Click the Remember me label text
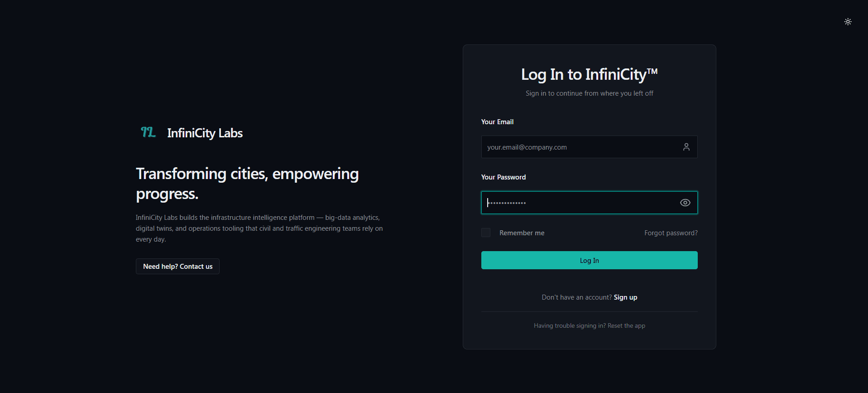This screenshot has height=393, width=868. click(522, 233)
